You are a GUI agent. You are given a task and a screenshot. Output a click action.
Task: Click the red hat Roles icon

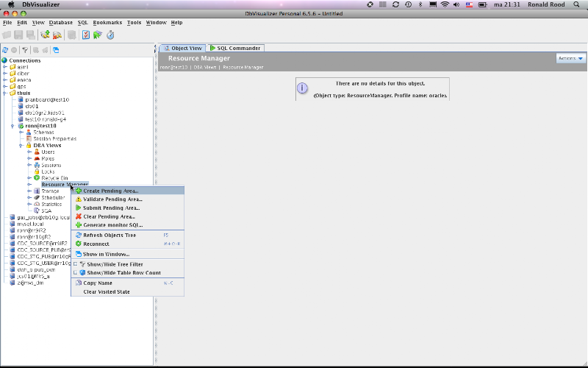tap(37, 158)
